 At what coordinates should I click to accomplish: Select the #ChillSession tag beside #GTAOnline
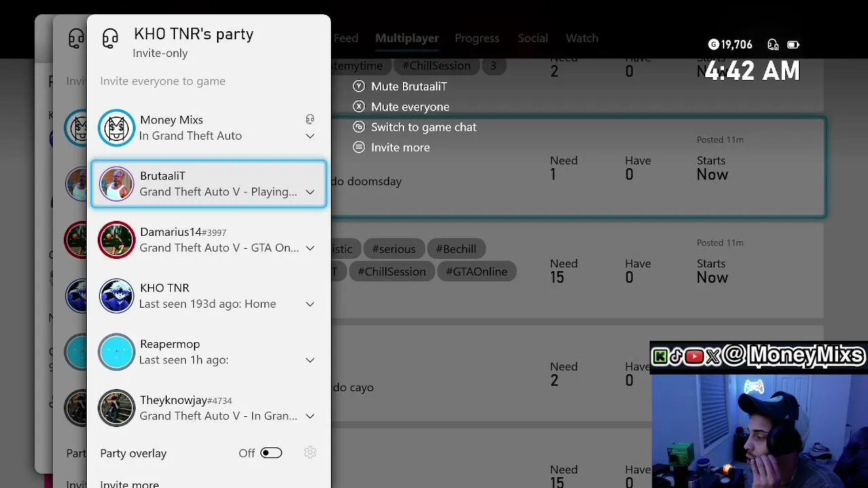(392, 272)
